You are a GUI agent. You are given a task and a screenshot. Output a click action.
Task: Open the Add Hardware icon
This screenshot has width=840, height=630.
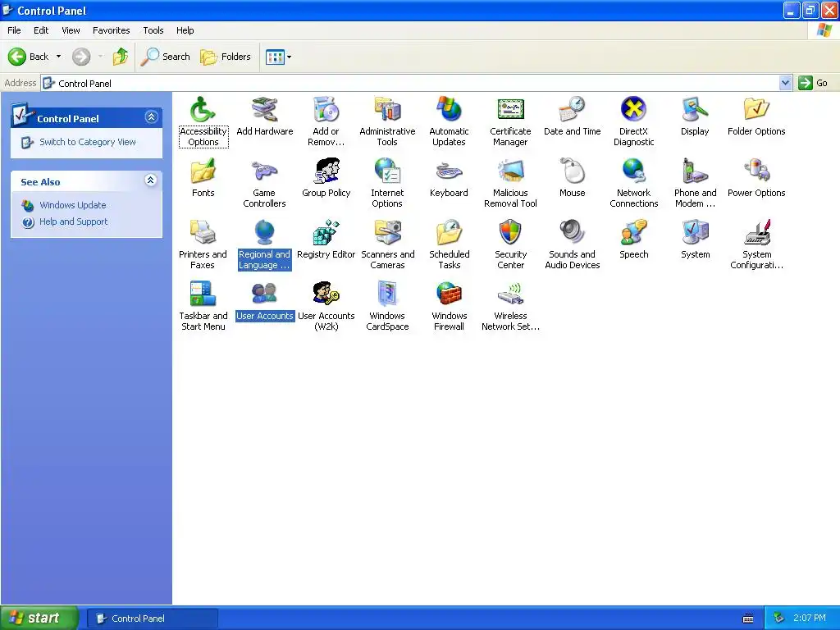[265, 110]
